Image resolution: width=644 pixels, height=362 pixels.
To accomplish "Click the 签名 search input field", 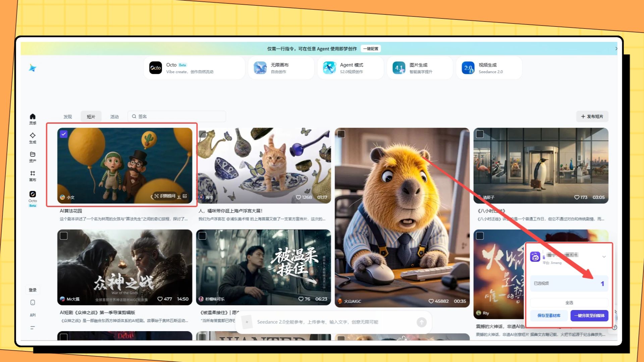I will (181, 117).
